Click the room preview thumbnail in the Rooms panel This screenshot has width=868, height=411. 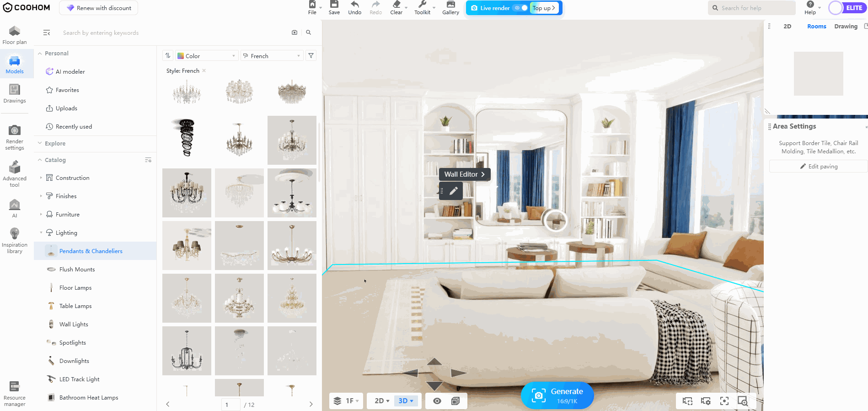coord(818,73)
